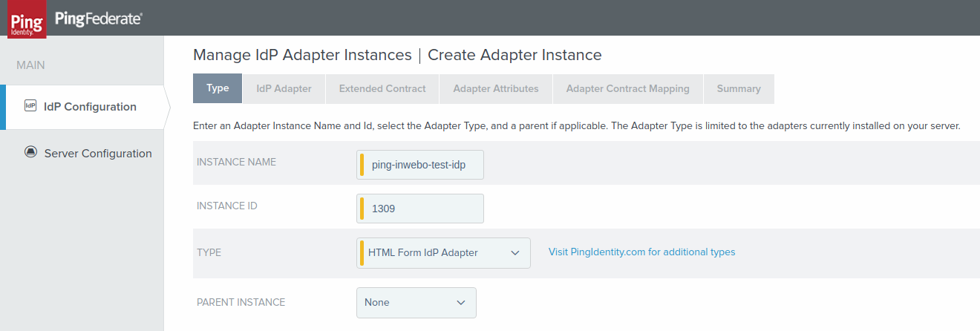Open the Adapter Attributes tab
The width and height of the screenshot is (980, 331).
495,88
